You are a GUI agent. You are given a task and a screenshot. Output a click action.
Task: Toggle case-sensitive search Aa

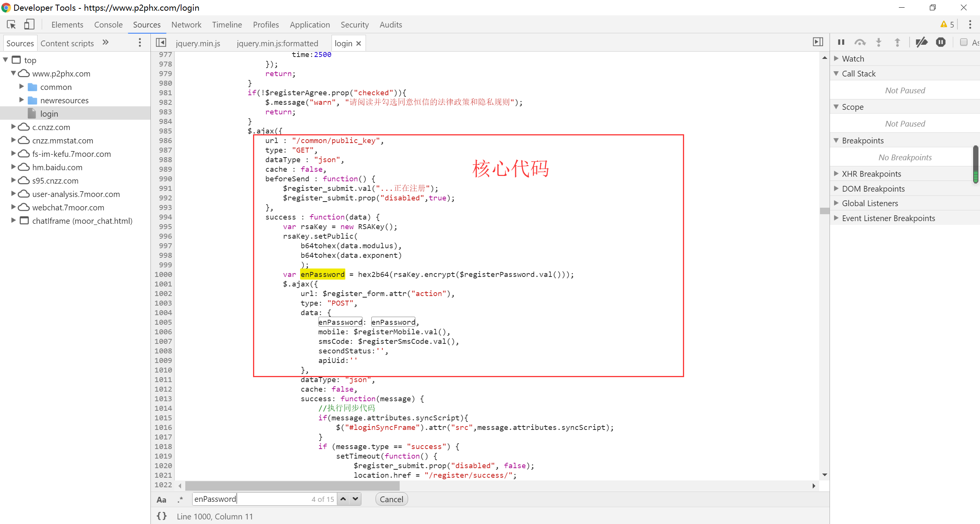[161, 500]
